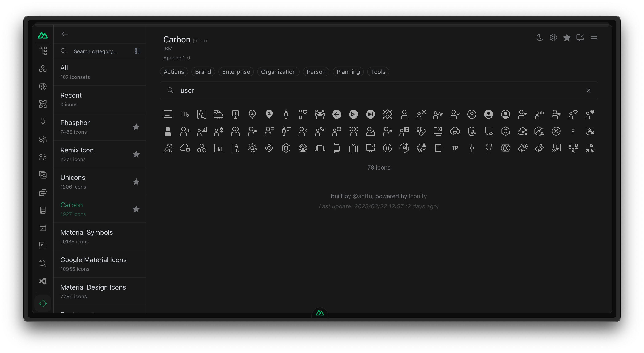Star the Carbon icon set
Screen dimensions: 644x353
137,209
